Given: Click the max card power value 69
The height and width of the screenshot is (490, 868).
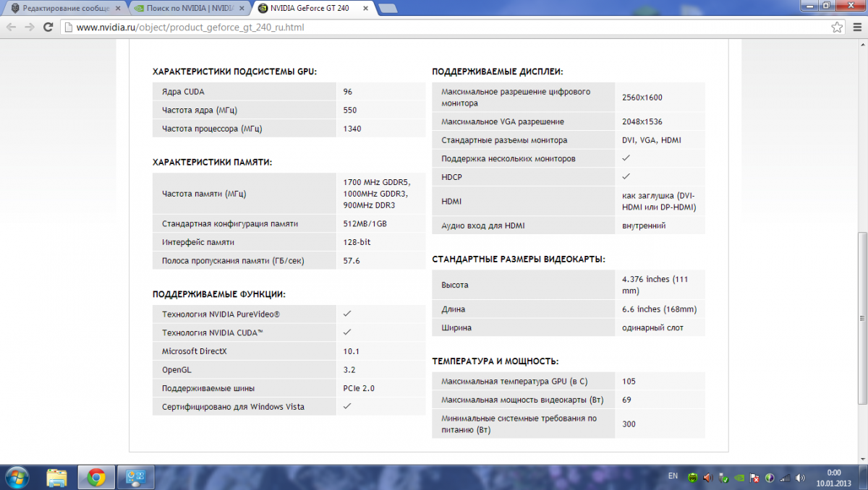Looking at the screenshot, I should click(x=626, y=400).
